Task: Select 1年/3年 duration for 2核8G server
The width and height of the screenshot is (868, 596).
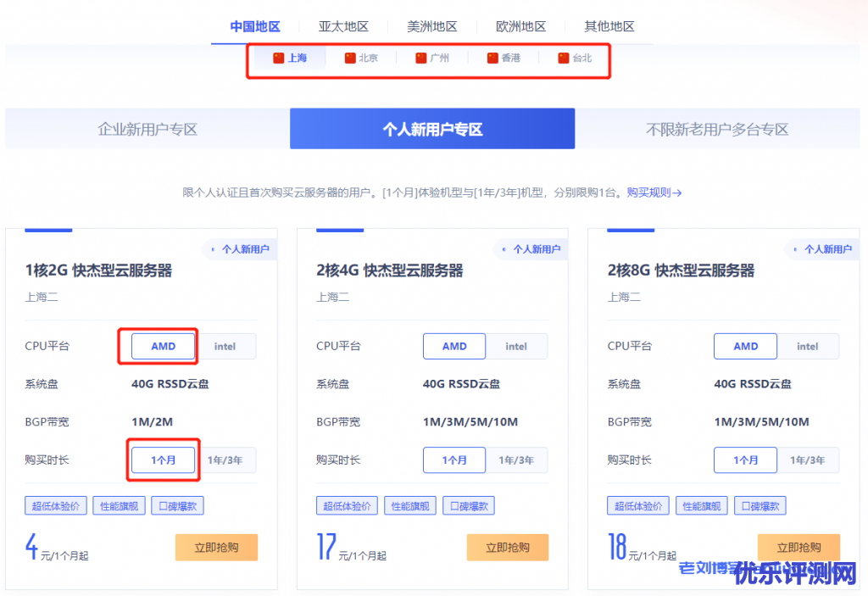Action: [808, 460]
